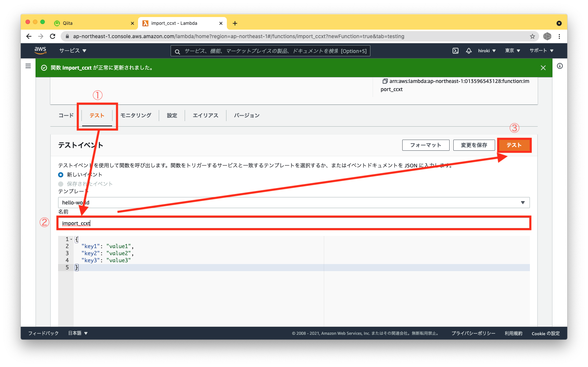
Task: Click the site lock icon
Action: (x=67, y=36)
